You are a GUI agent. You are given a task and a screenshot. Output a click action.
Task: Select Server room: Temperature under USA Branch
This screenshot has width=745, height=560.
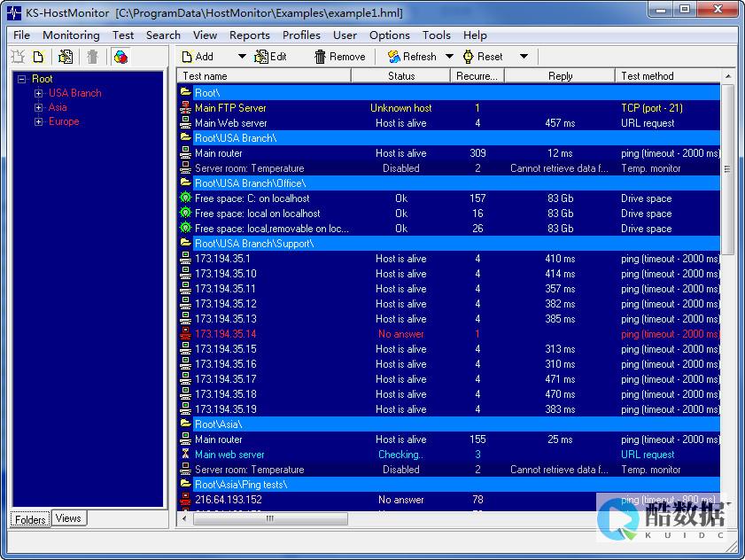coord(449,168)
